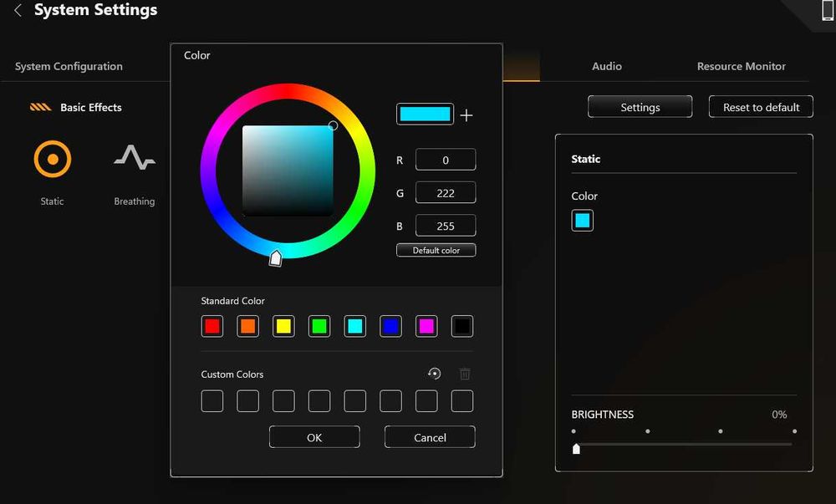836x504 pixels.
Task: Cancel the Color dialog
Action: (x=430, y=437)
